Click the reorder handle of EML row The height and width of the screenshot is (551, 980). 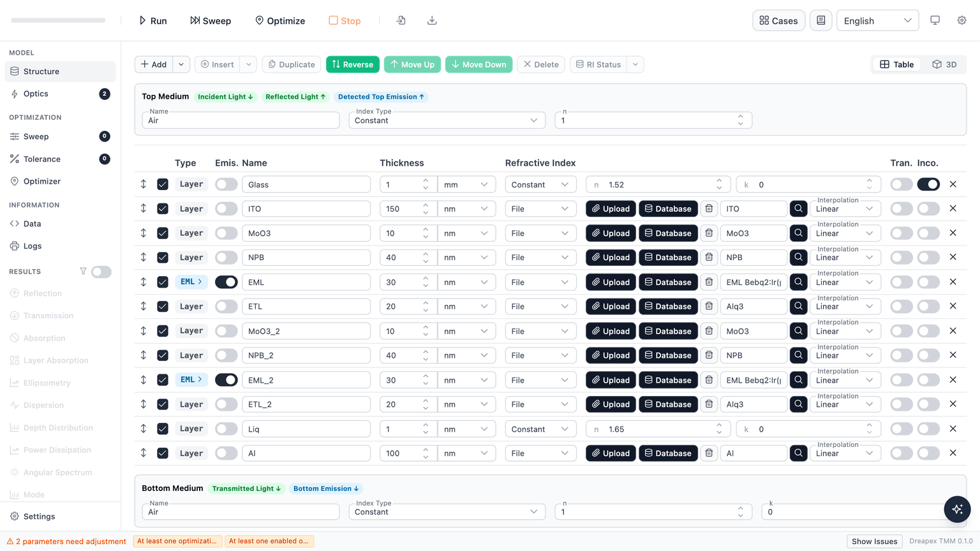[144, 282]
